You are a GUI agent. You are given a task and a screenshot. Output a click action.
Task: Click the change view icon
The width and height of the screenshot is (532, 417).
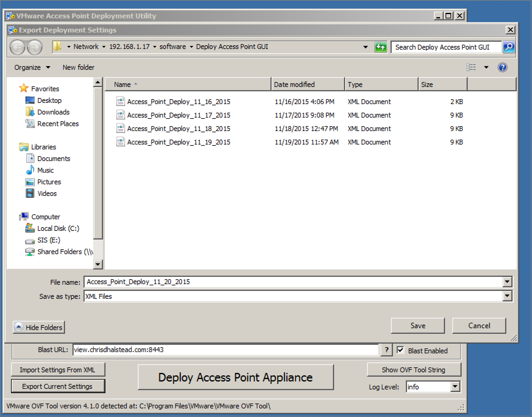click(x=471, y=67)
